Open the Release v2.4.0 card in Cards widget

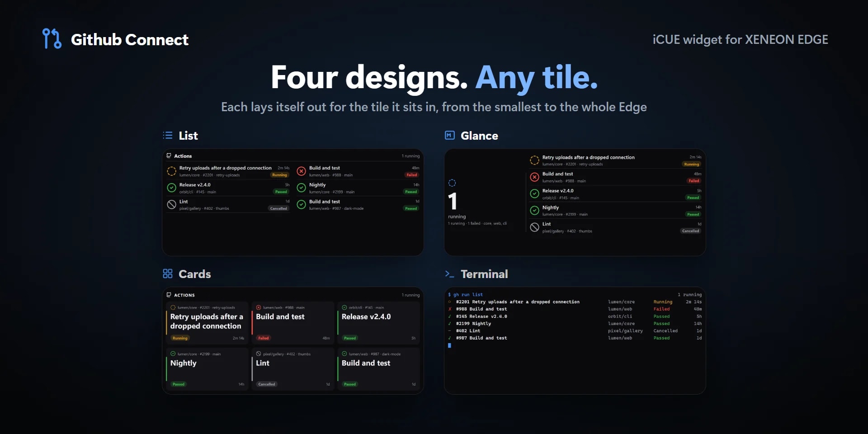point(378,323)
